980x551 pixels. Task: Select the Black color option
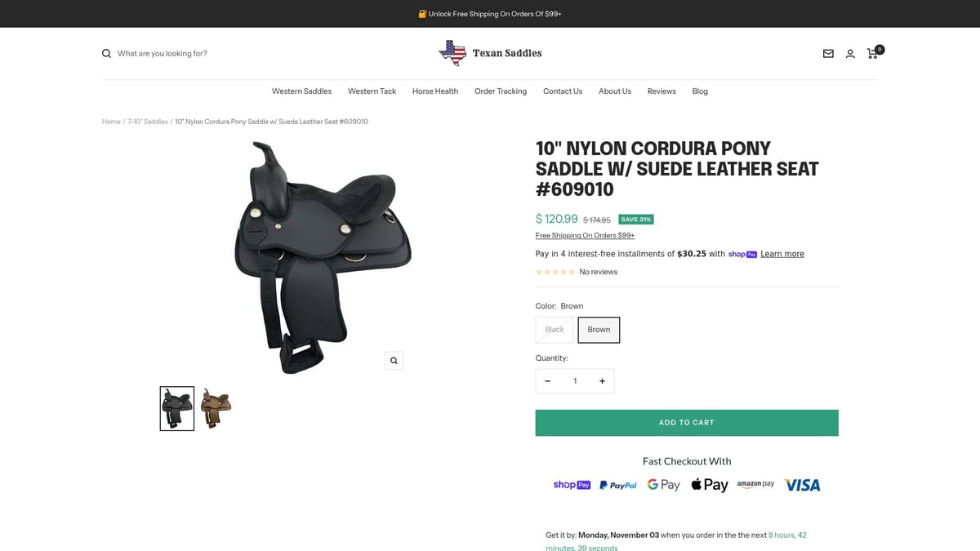(x=554, y=330)
